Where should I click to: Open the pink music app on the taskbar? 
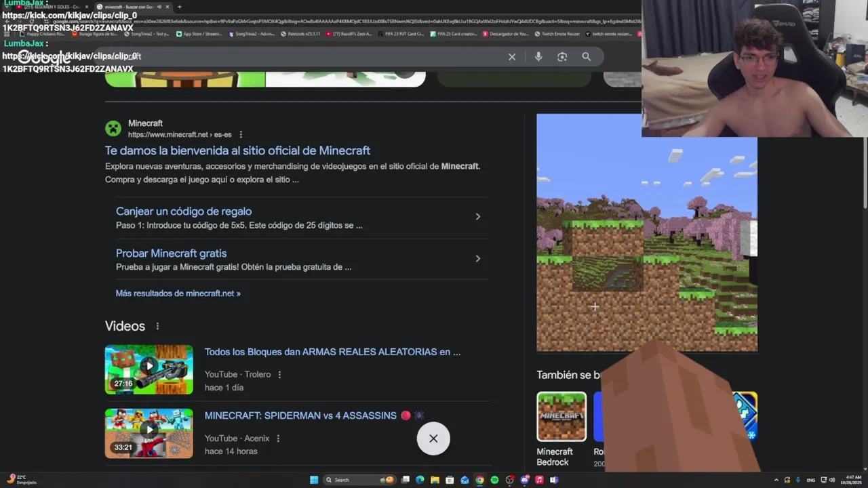click(539, 480)
